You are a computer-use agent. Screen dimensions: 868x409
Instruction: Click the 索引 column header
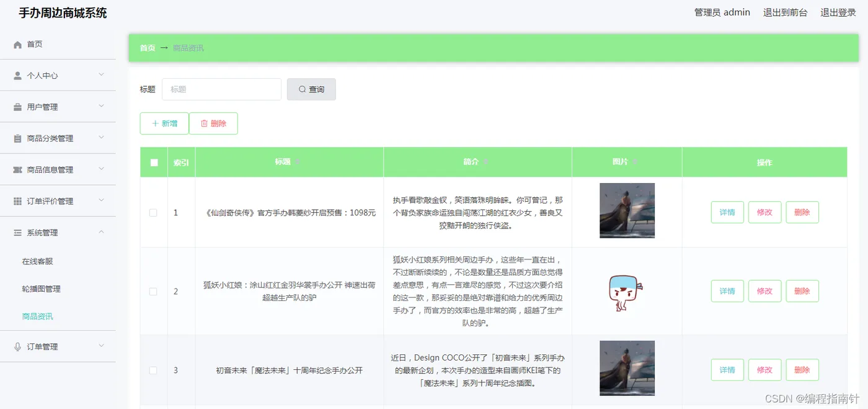[x=181, y=163]
